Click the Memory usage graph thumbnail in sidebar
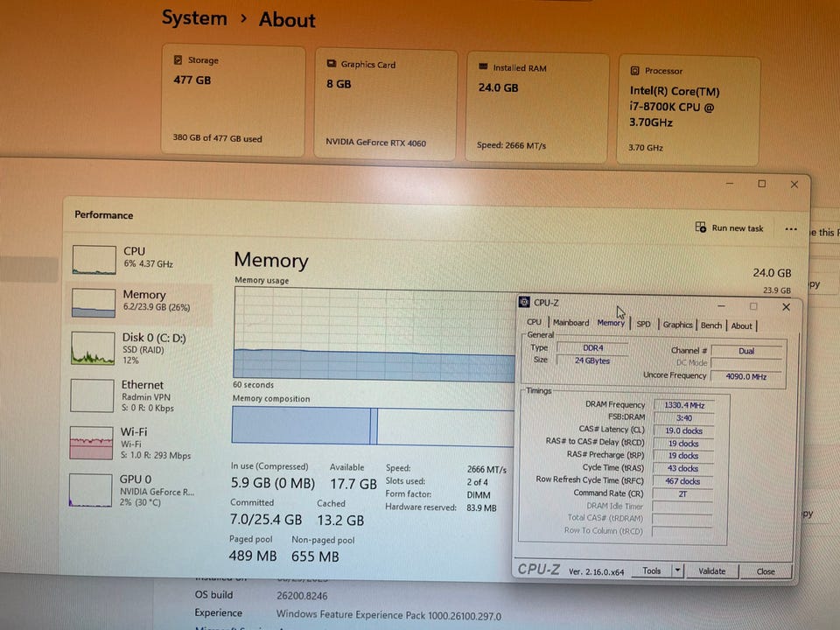 coord(94,304)
